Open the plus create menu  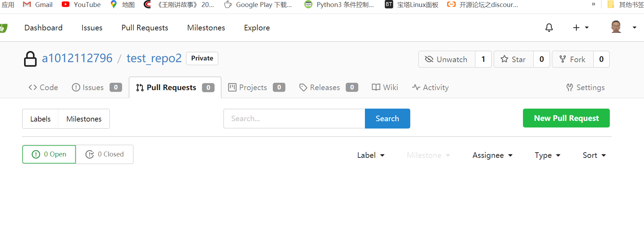[x=581, y=28]
